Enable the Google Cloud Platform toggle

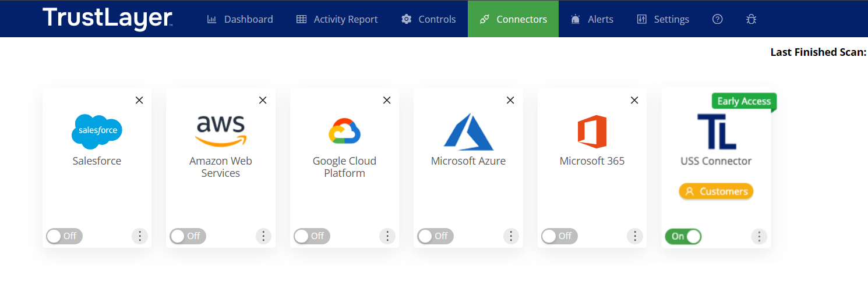(x=312, y=236)
